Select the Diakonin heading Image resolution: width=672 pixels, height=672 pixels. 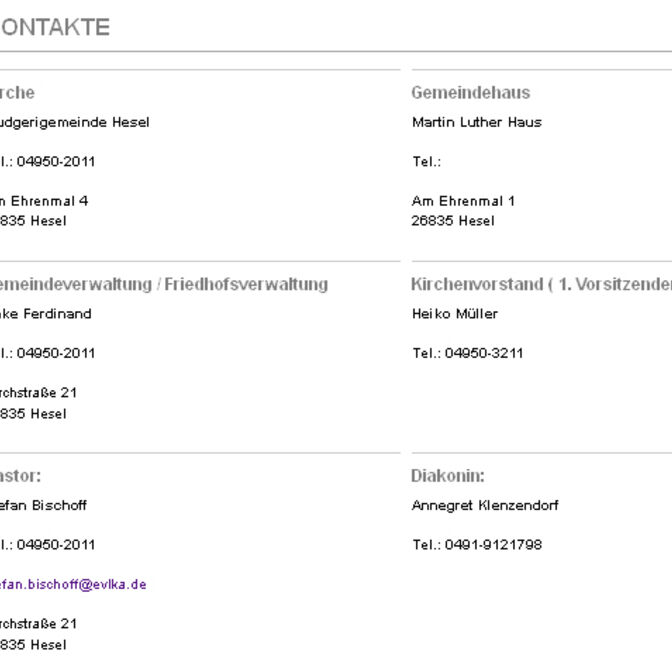(447, 476)
